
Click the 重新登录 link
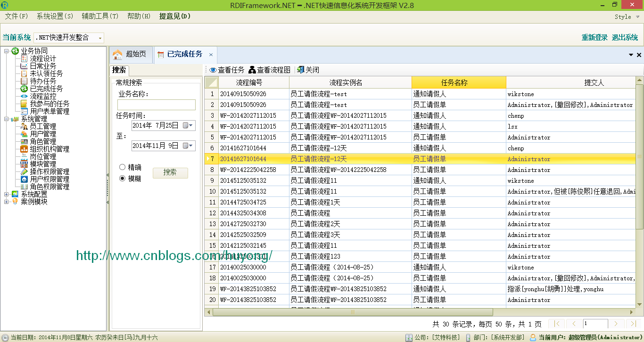pyautogui.click(x=594, y=38)
